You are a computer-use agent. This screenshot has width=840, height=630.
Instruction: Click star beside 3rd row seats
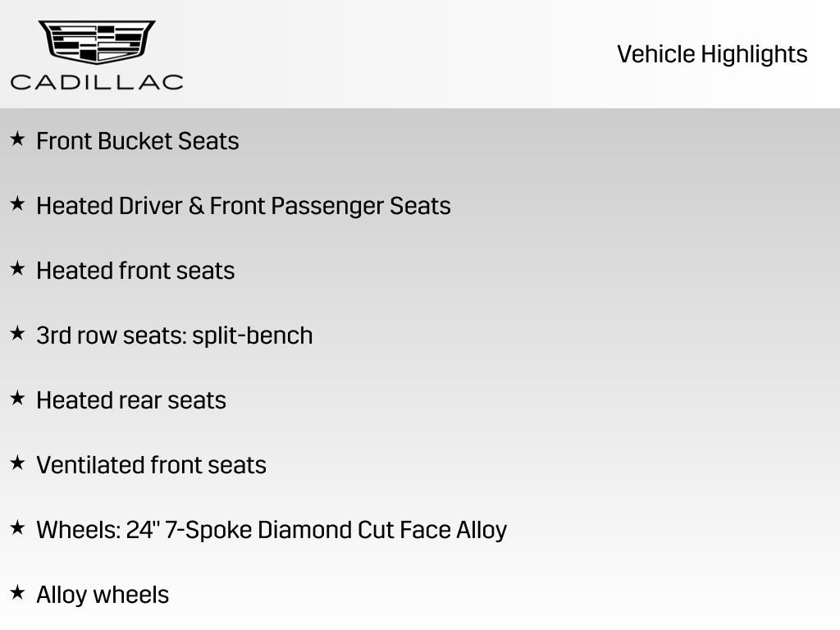[17, 334]
